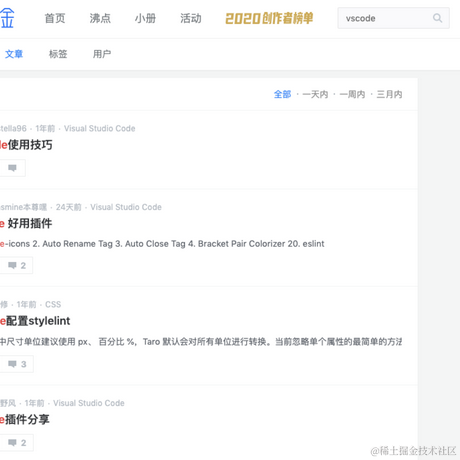Open the 沸点 navigation item
460x460 pixels.
pyautogui.click(x=100, y=18)
